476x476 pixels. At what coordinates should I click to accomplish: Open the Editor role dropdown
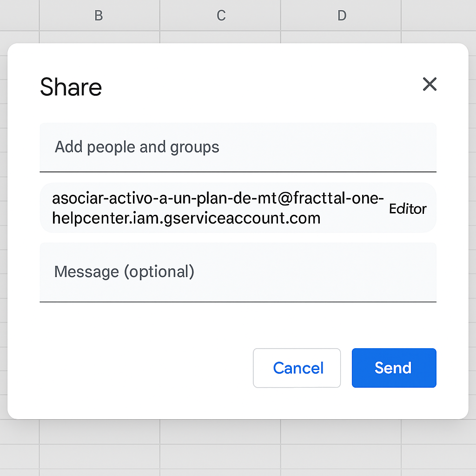pyautogui.click(x=408, y=209)
